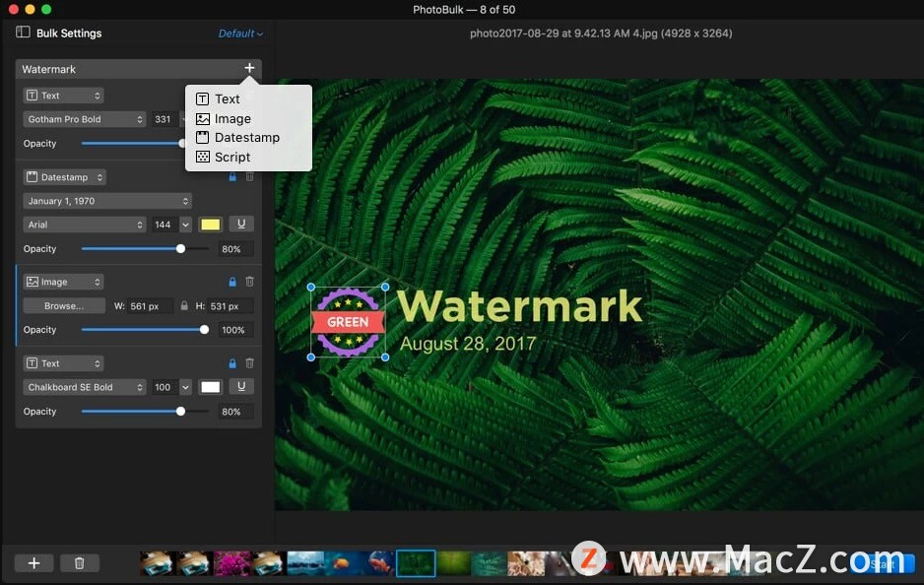This screenshot has width=924, height=585.
Task: Select the thumbnail right after the highlighted fern
Action: click(453, 563)
